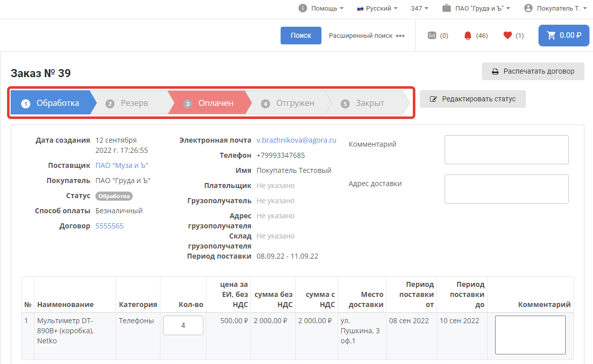593x364 pixels.
Task: Open notifications bell icon
Action: click(467, 35)
